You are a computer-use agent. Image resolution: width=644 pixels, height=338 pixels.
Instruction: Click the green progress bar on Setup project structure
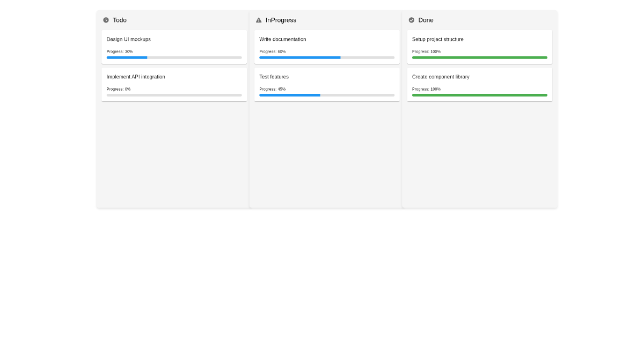(x=479, y=57)
